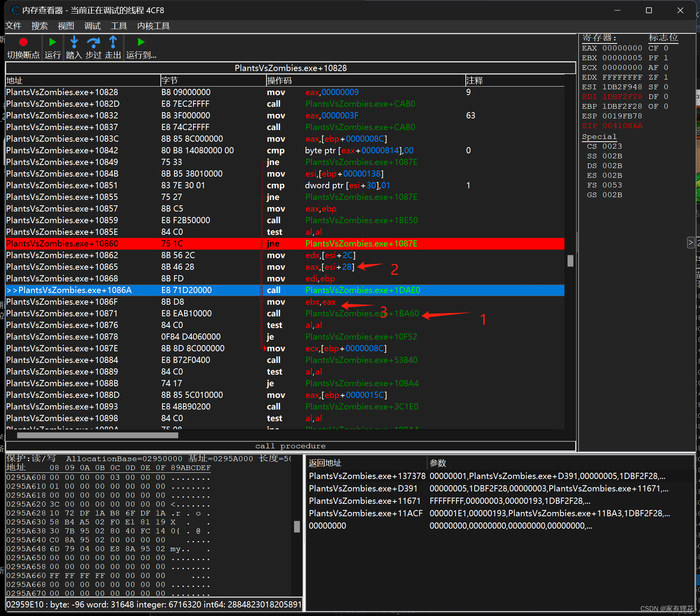Open the 内核工具 menu
The image size is (700, 616).
153,26
